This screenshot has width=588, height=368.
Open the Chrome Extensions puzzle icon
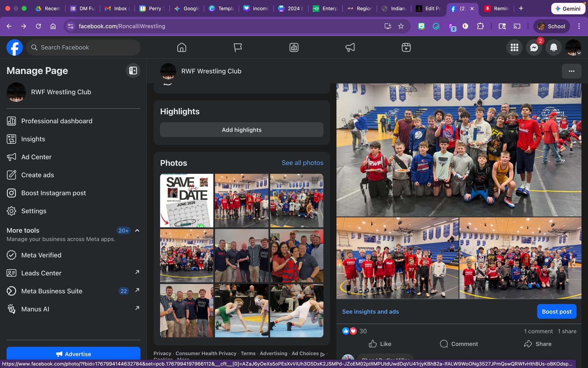pyautogui.click(x=480, y=26)
